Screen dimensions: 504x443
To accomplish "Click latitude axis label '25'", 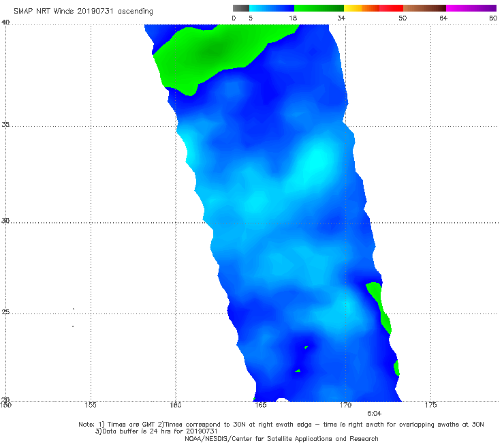I will (5, 311).
